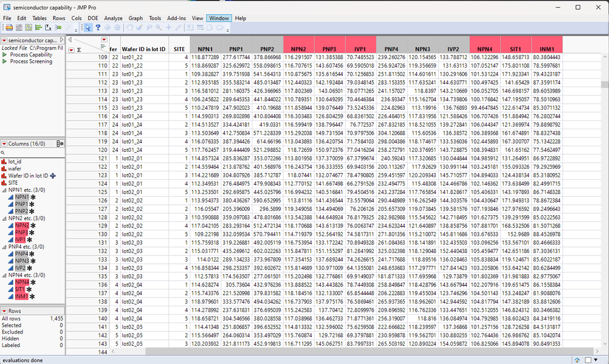Image resolution: width=609 pixels, height=364 pixels.
Task: Open the Analyze menu
Action: (x=113, y=18)
